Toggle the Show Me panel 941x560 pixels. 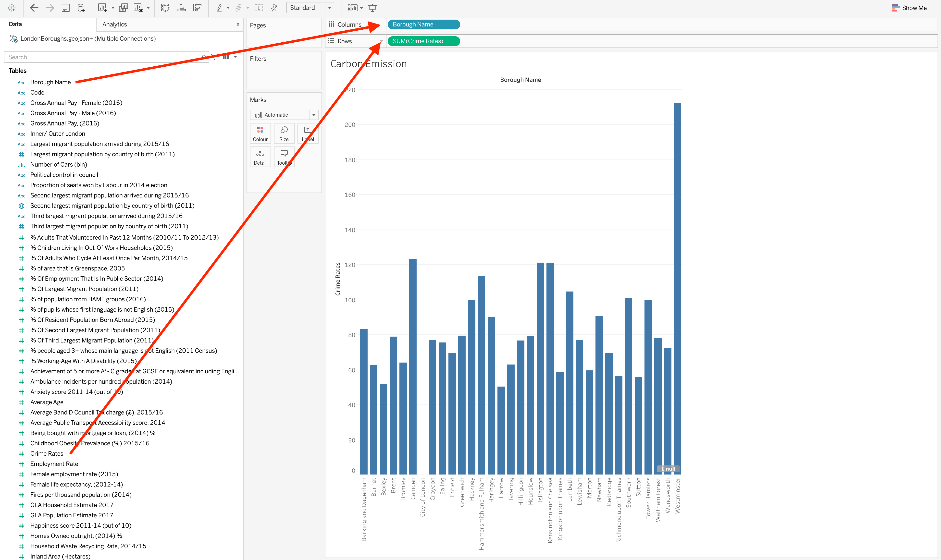coord(909,8)
